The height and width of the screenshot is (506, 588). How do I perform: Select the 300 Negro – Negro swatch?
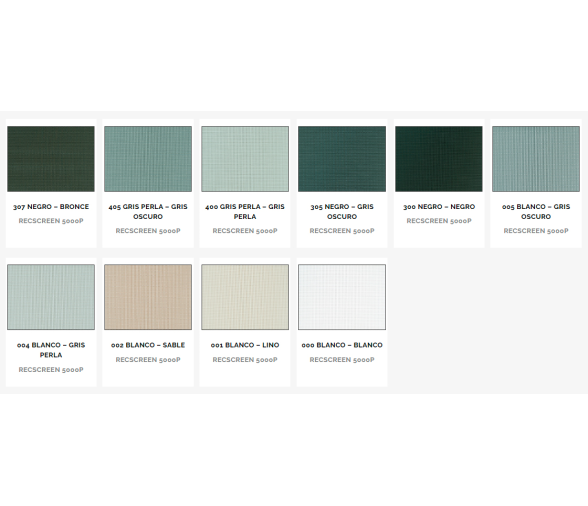point(439,159)
